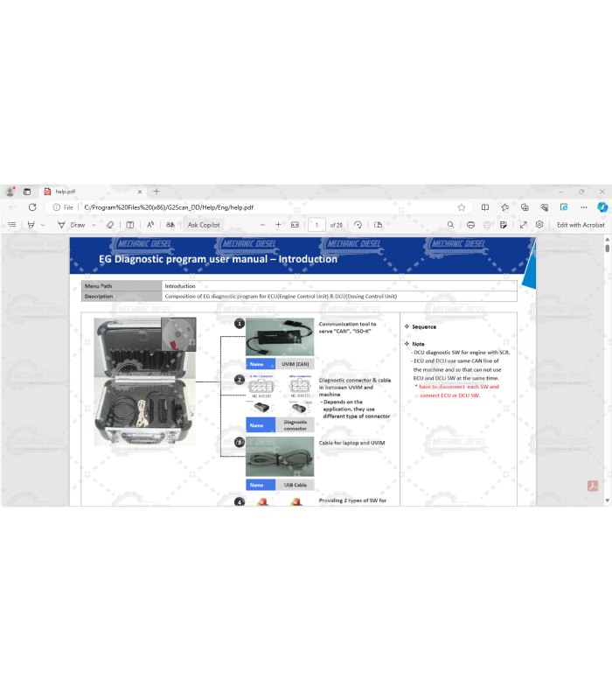The image size is (612, 700).
Task: Open the PDF table of contents
Action: (x=12, y=225)
